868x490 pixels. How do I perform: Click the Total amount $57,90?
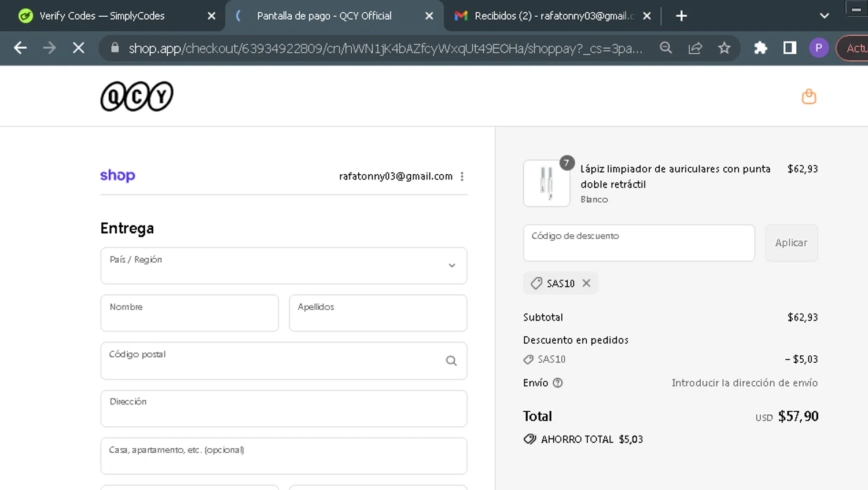click(x=798, y=416)
